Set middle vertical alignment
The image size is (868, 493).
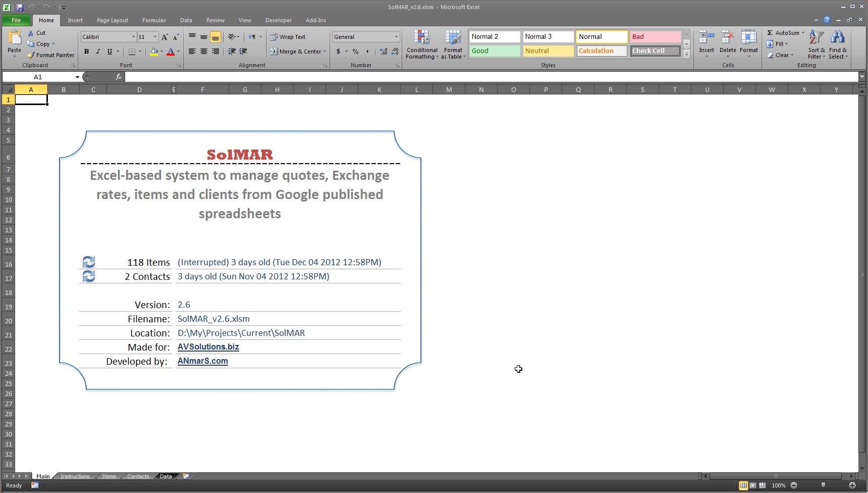point(204,37)
